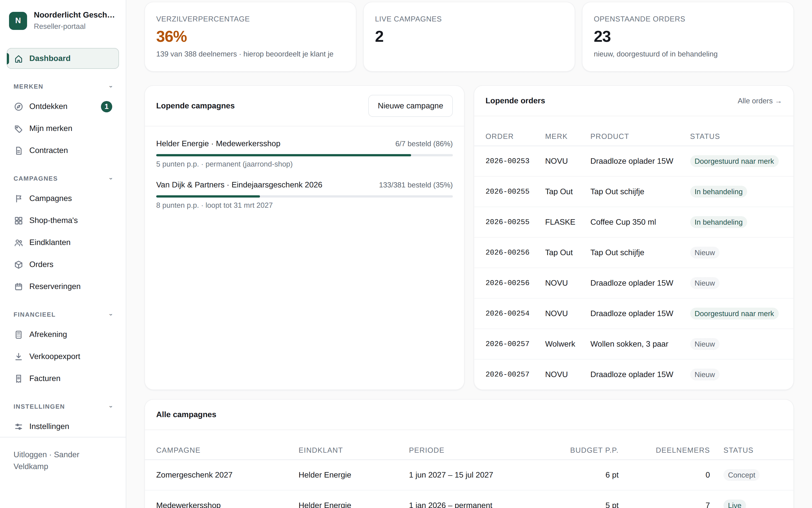Click the Afrekening calculator icon
This screenshot has height=508, width=812.
(x=18, y=335)
